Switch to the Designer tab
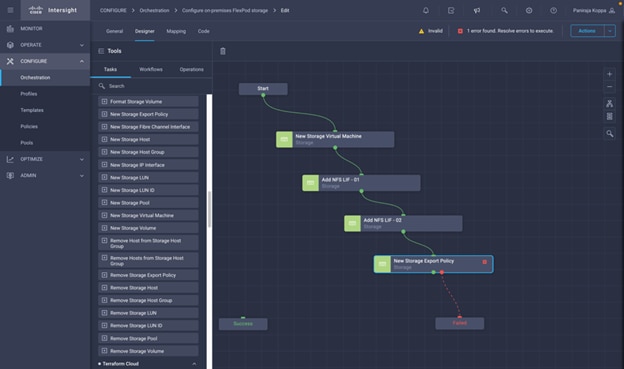Screen dimensions: 624x369 tap(144, 31)
